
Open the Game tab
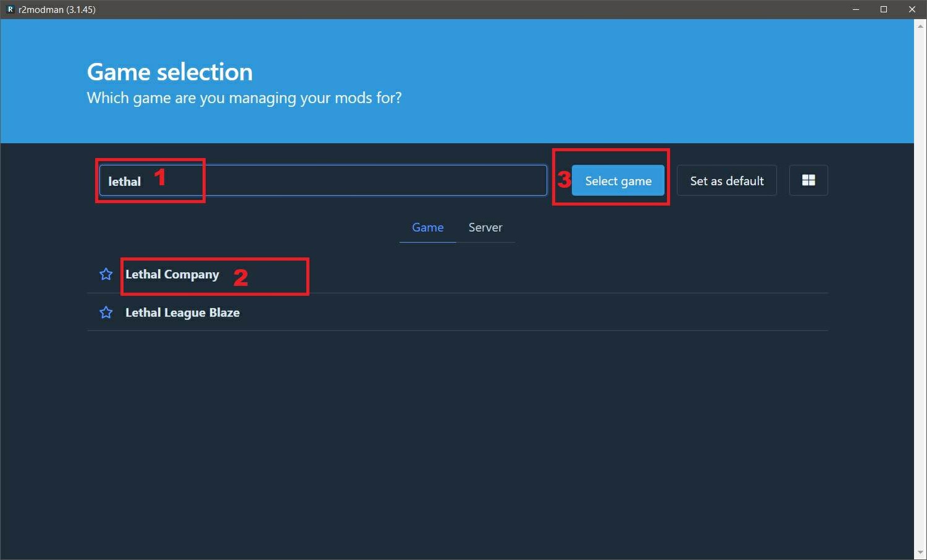click(427, 227)
